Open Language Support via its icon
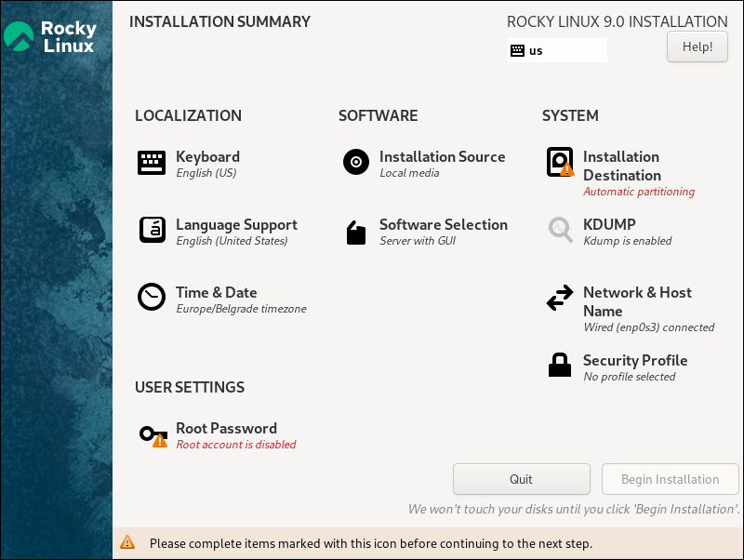The height and width of the screenshot is (560, 744). [x=152, y=230]
